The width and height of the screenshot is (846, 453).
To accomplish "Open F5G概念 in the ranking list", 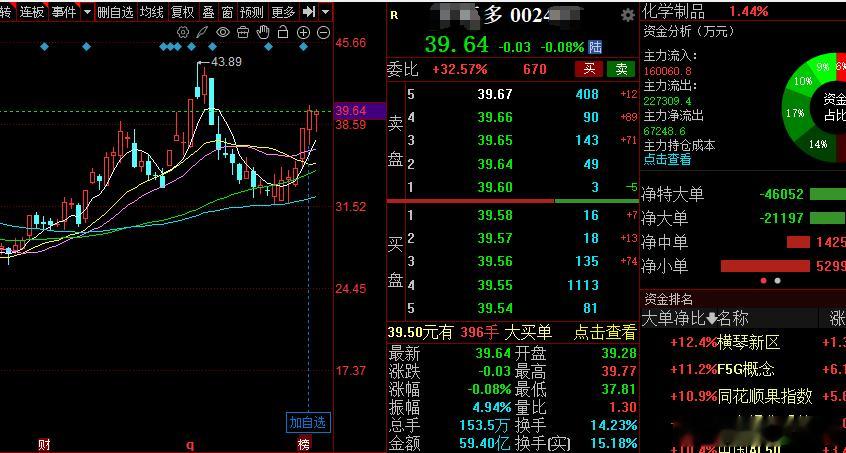I will (746, 369).
